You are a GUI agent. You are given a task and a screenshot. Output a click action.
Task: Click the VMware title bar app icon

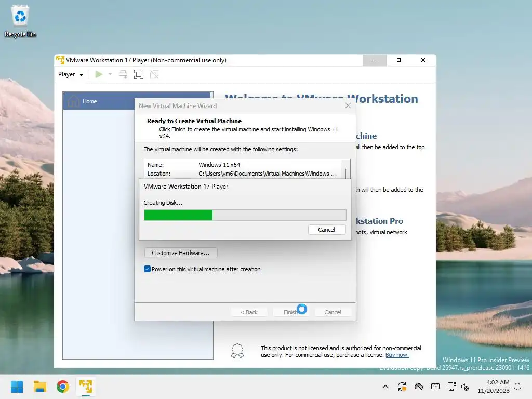click(x=60, y=60)
